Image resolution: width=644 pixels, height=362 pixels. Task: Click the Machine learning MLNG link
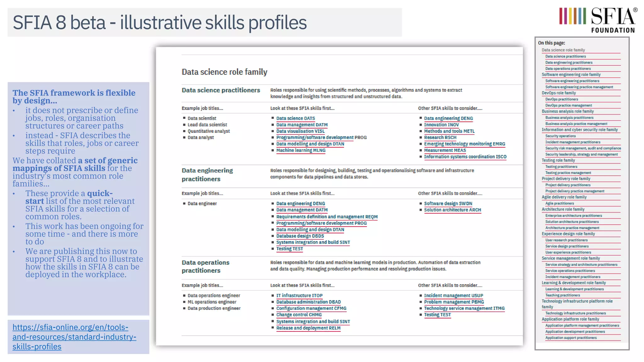(x=301, y=151)
